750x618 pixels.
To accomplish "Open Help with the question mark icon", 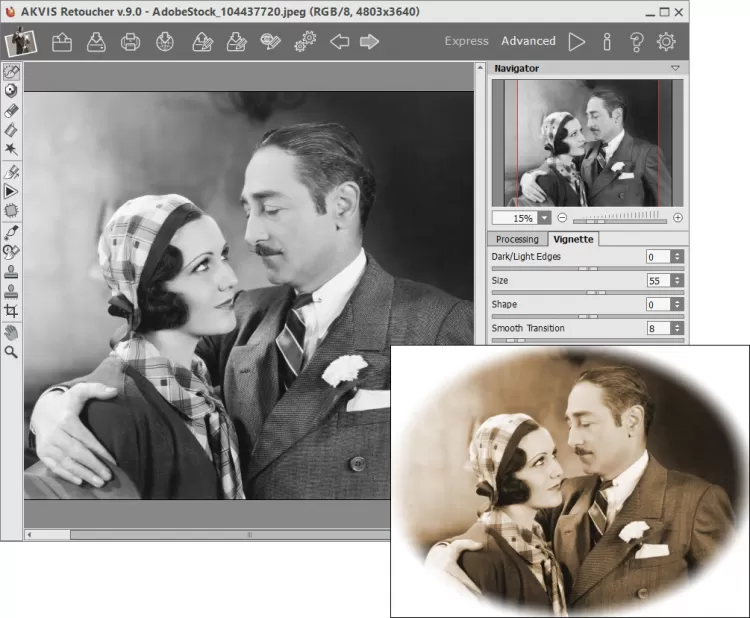I will 636,42.
